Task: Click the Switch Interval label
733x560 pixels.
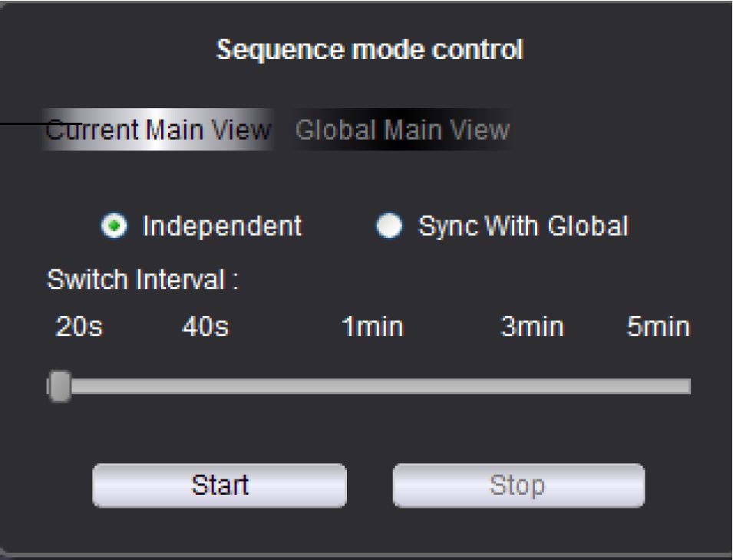Action: [142, 280]
